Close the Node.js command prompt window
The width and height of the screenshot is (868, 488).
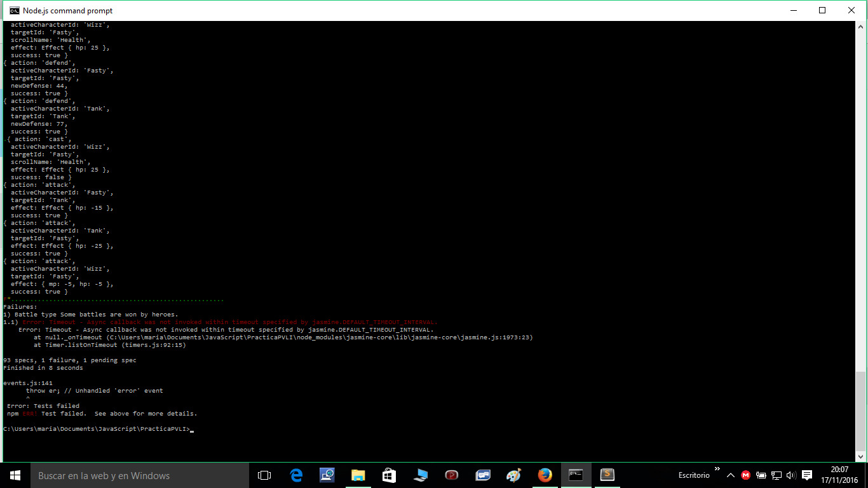click(851, 10)
